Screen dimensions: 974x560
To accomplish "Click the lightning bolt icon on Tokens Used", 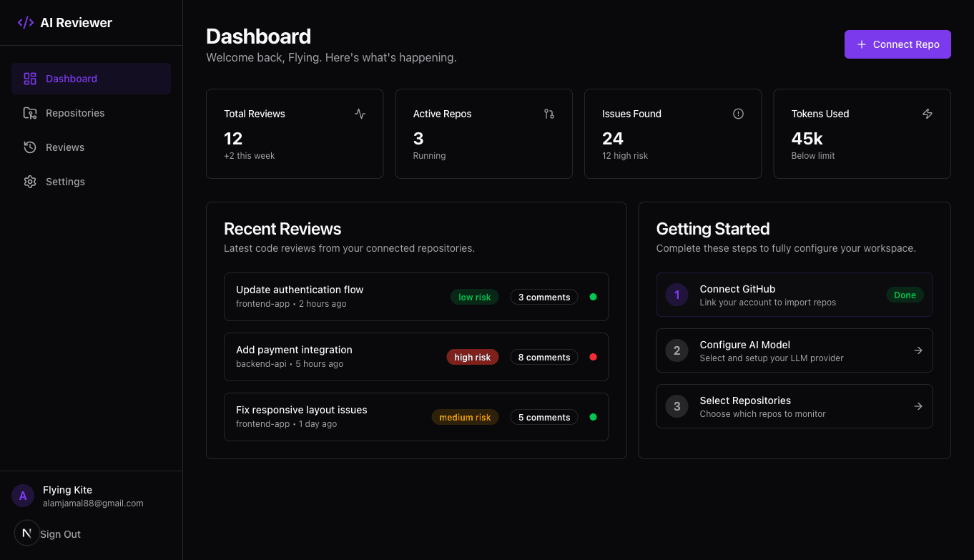I will 928,114.
